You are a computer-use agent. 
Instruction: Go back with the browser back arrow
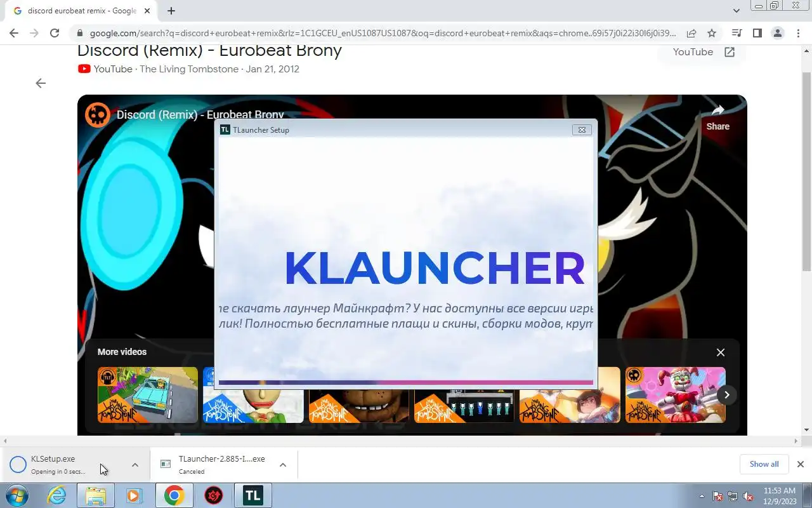(14, 33)
